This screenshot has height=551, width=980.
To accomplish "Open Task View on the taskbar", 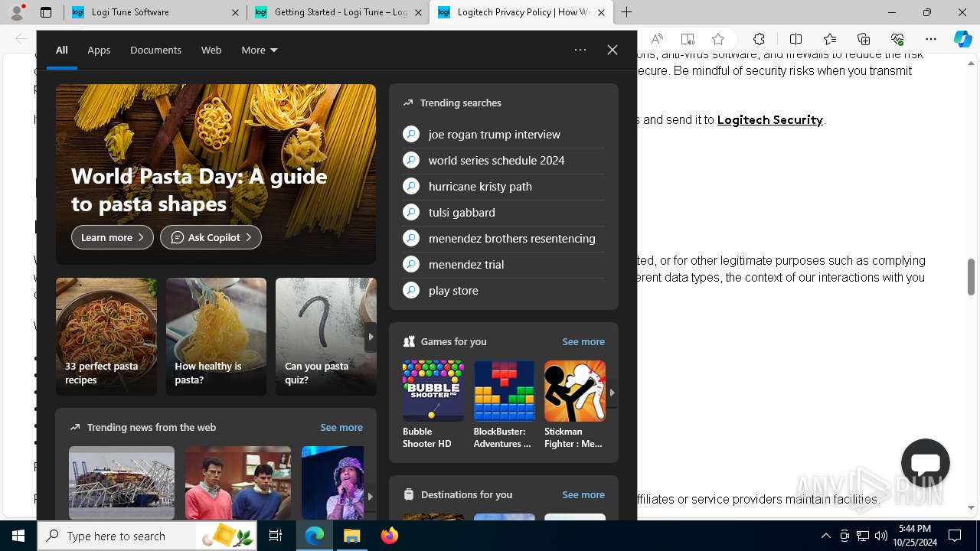I will pos(276,536).
